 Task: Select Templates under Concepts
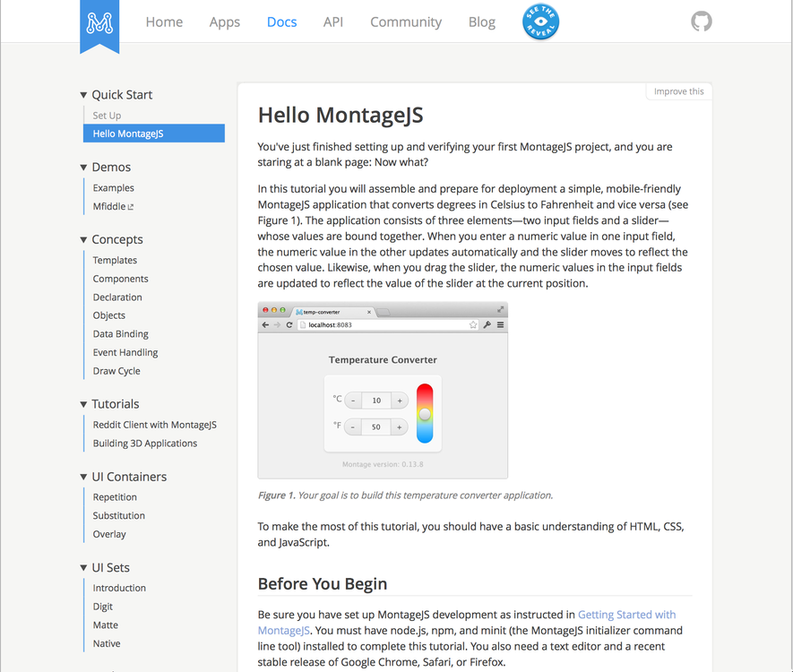click(115, 260)
